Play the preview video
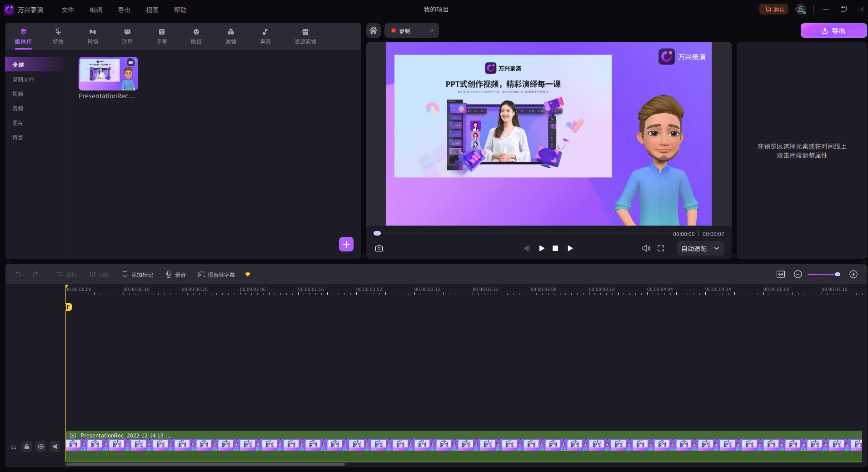This screenshot has width=868, height=472. tap(541, 248)
